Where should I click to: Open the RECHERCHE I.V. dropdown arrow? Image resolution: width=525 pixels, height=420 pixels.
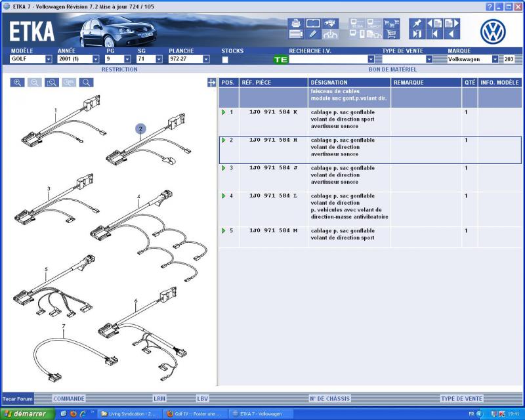(x=371, y=59)
